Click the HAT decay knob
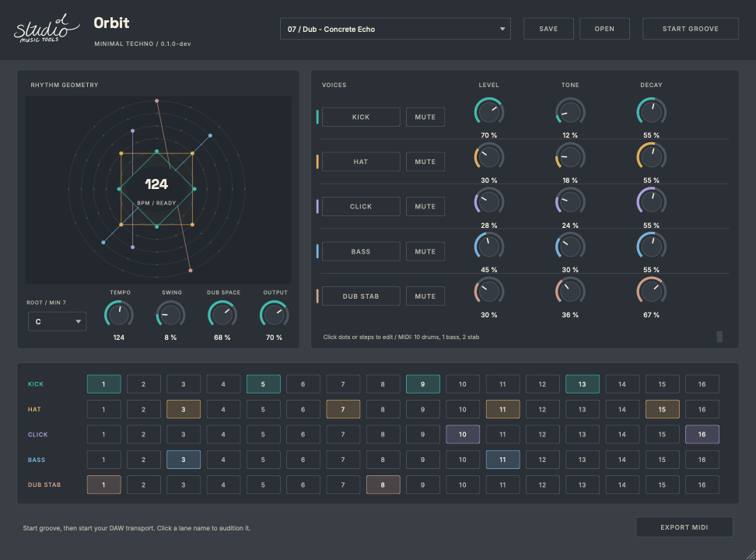Image resolution: width=756 pixels, height=560 pixels. (x=651, y=157)
